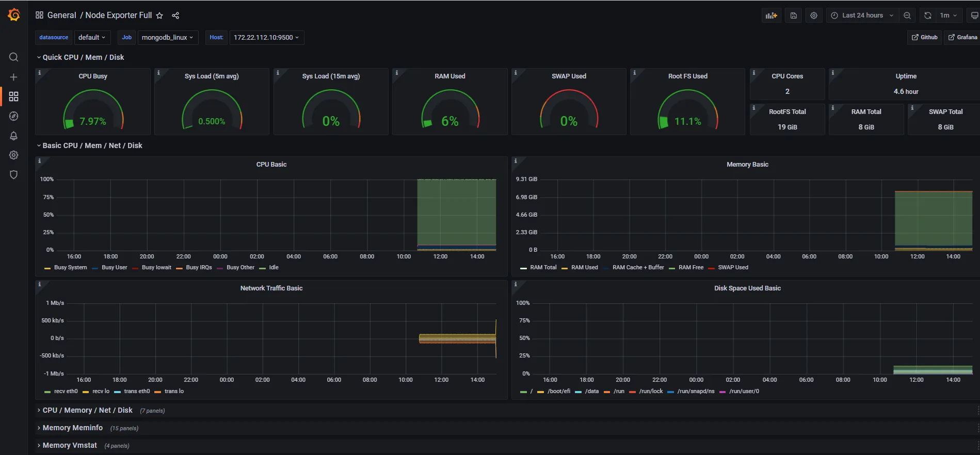Open the Sys Load (5m avg) title menu
The image size is (980, 455).
click(212, 76)
